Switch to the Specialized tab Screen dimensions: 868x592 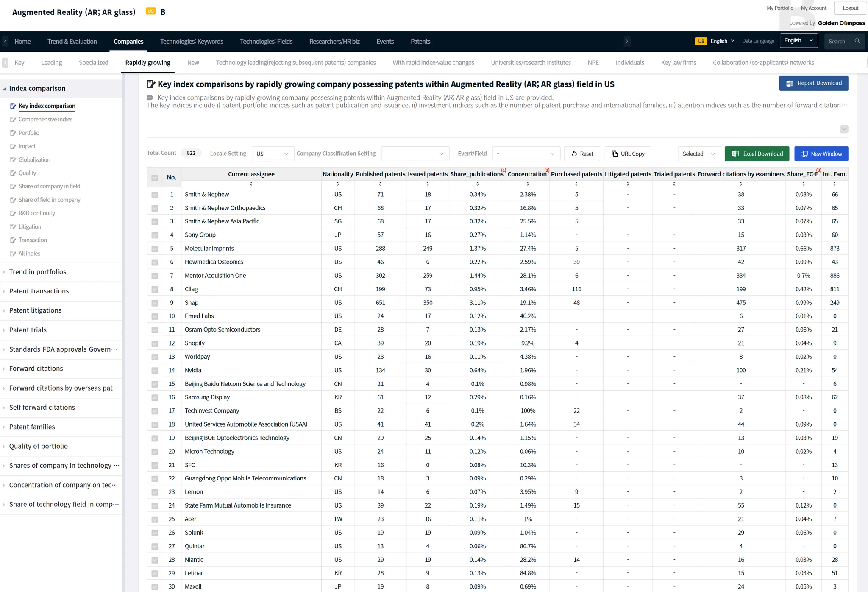93,63
